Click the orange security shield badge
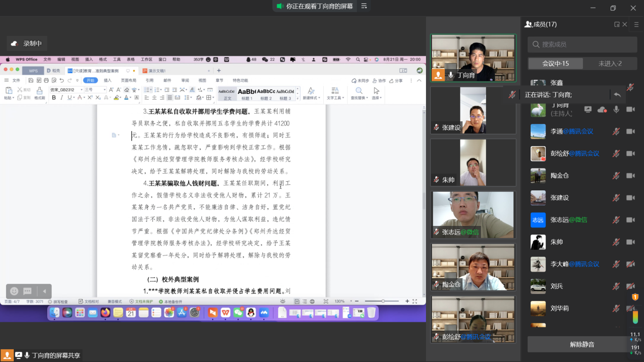The width and height of the screenshot is (644, 362). tap(635, 297)
